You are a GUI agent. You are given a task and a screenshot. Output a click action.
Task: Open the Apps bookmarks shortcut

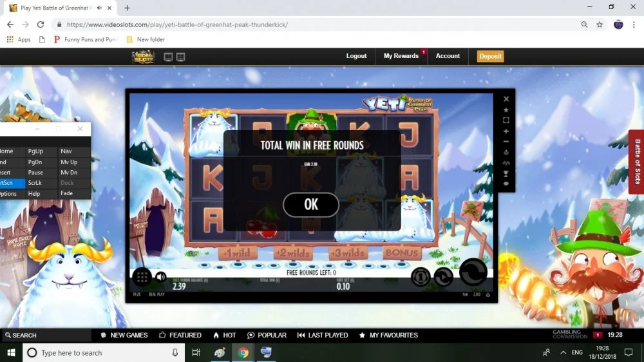coord(19,39)
